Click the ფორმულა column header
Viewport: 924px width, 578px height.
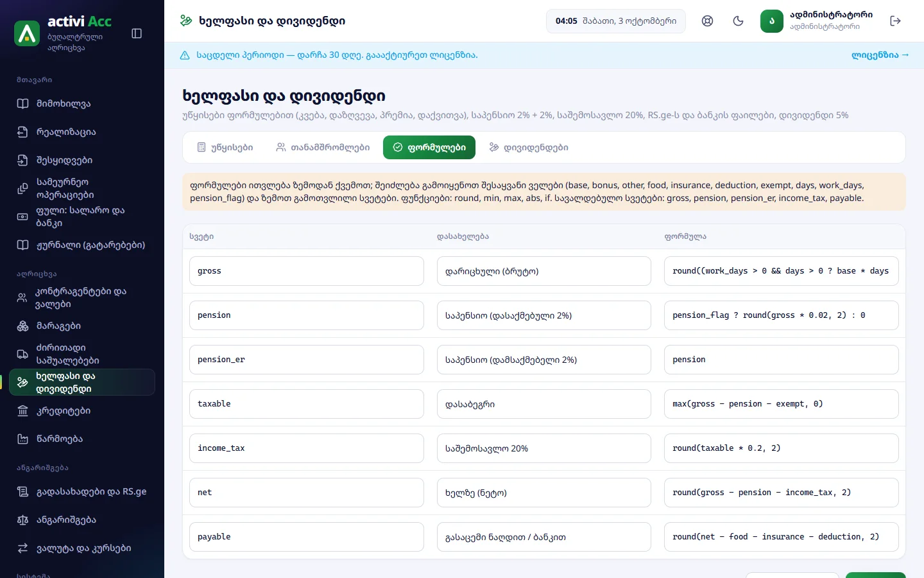coord(685,236)
